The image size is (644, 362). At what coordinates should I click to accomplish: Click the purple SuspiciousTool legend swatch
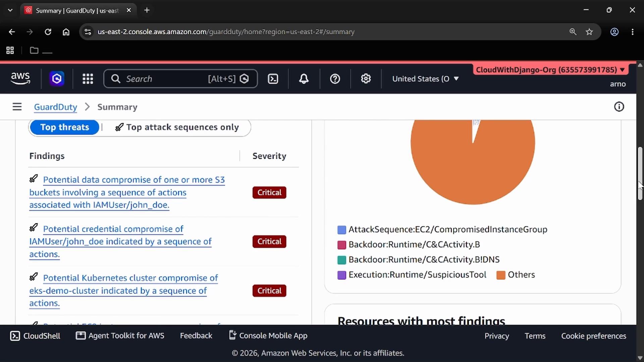coord(341,275)
